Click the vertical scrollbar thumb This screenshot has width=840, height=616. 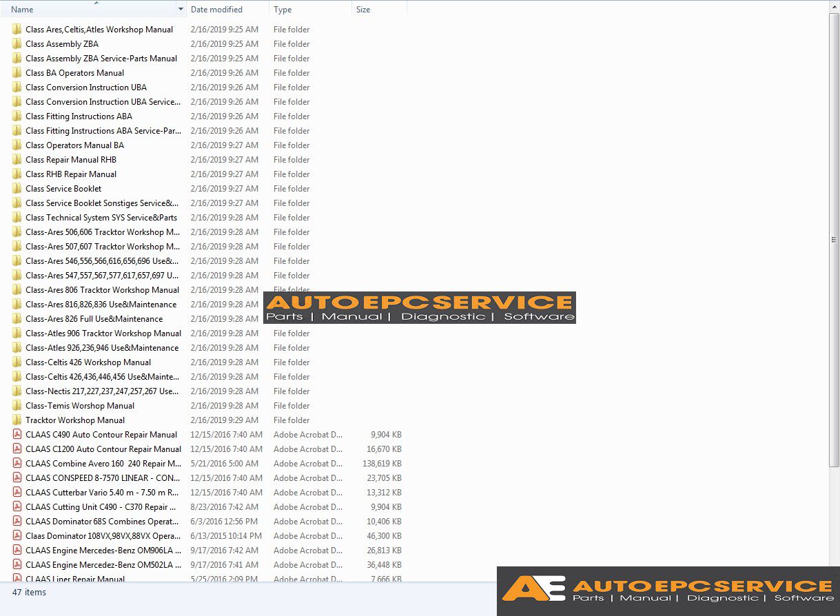[x=834, y=240]
